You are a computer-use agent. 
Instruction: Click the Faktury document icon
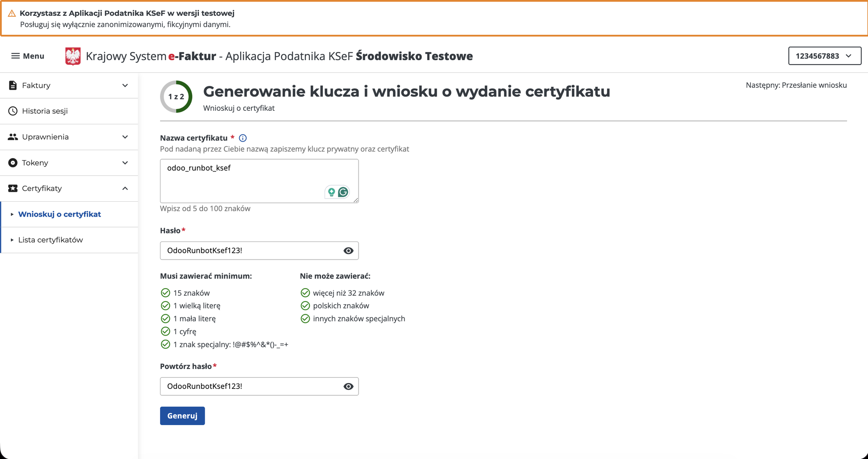(13, 85)
